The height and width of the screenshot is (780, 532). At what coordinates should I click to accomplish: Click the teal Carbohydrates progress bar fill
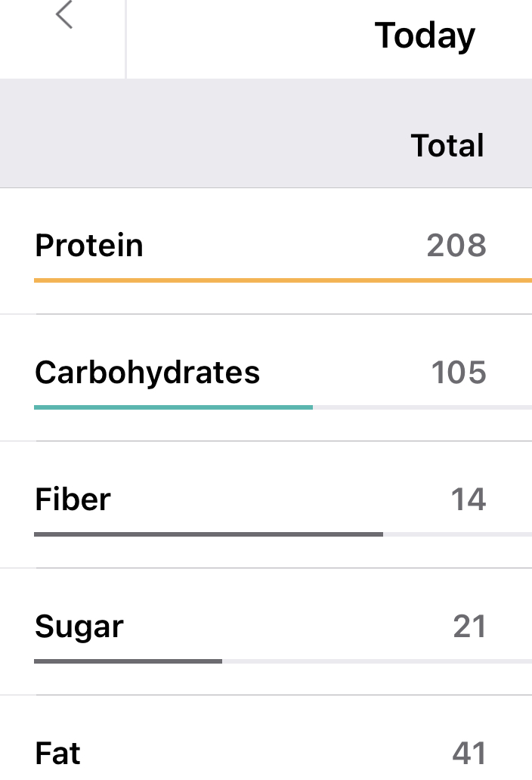click(x=173, y=407)
